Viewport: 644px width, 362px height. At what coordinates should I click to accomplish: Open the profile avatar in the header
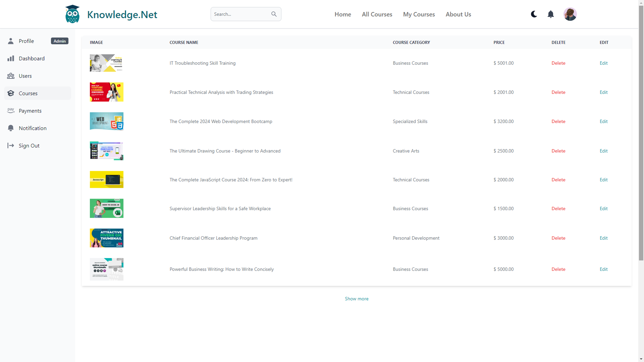(570, 14)
